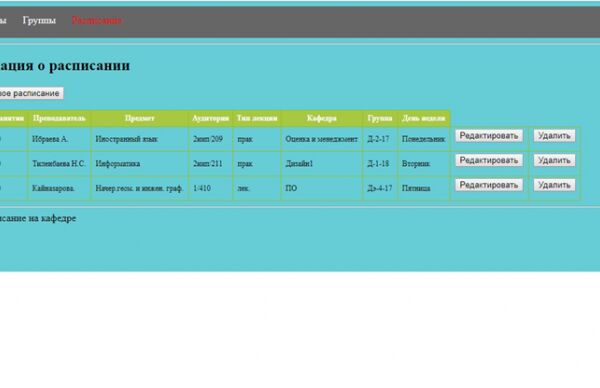Select the 1/410 room cell
The image size is (600, 388).
click(210, 188)
